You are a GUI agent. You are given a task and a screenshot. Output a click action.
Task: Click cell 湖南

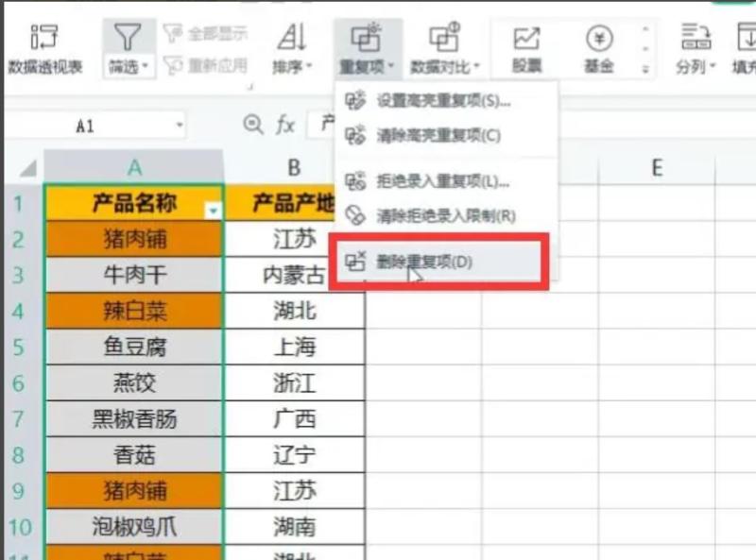coord(295,527)
